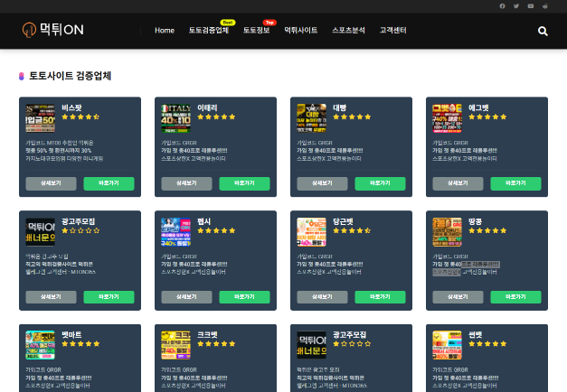This screenshot has height=392, width=567.
Task: Click 상세보기 button on 당근벳 card
Action: point(322,297)
